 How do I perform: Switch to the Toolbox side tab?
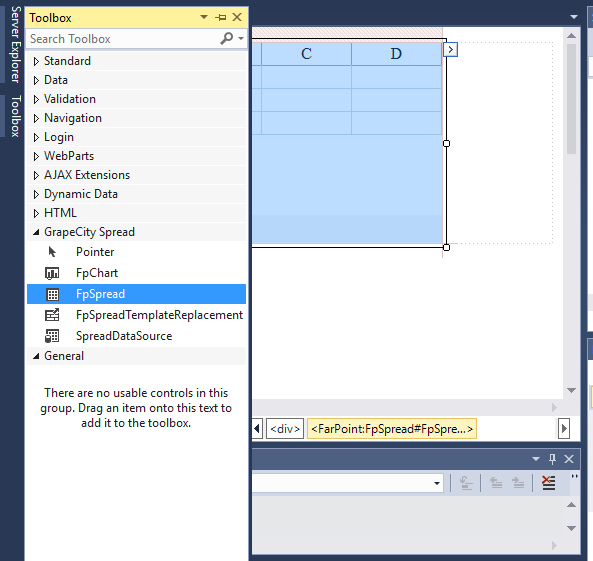15,116
